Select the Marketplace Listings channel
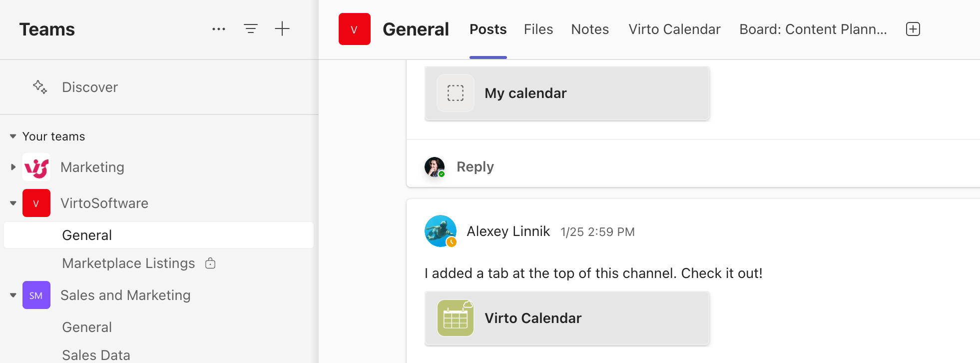The image size is (980, 363). tap(128, 263)
